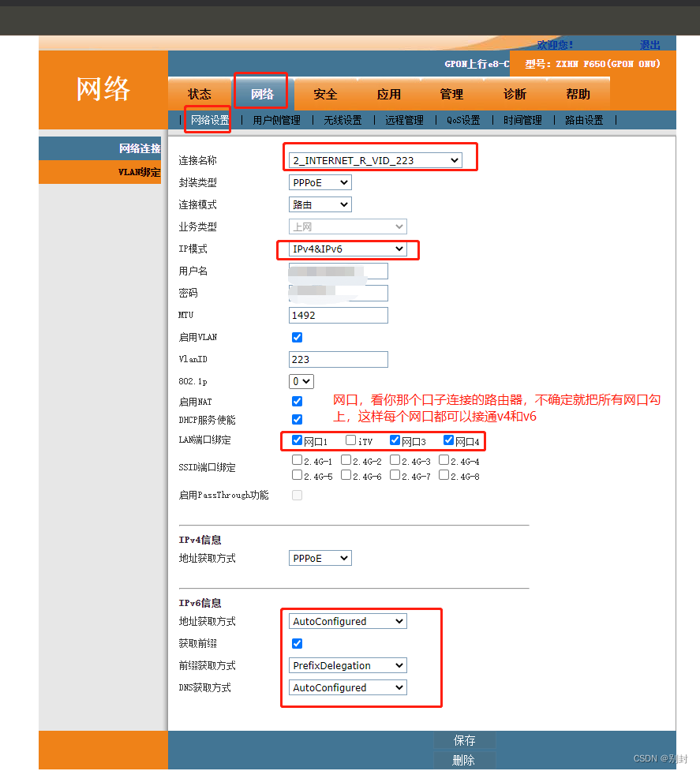The image size is (700, 771).
Task: Toggle the 启用NAT checkbox
Action: (x=297, y=401)
